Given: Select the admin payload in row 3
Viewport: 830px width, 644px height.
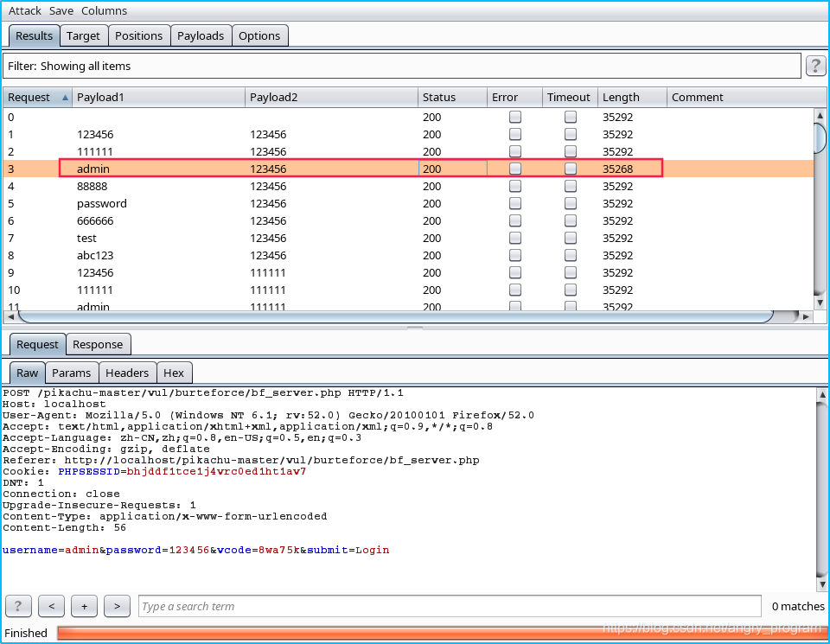Looking at the screenshot, I should pyautogui.click(x=93, y=169).
